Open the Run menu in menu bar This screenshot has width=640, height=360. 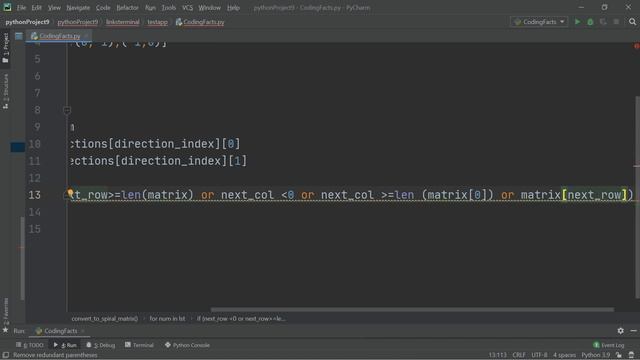pos(150,8)
